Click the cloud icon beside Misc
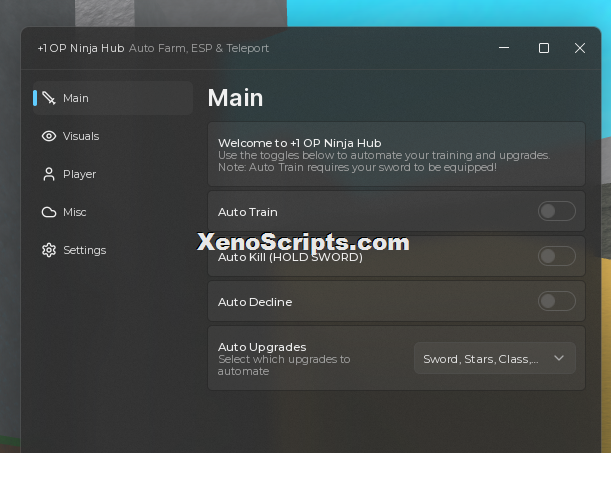611x483 pixels. click(x=49, y=212)
